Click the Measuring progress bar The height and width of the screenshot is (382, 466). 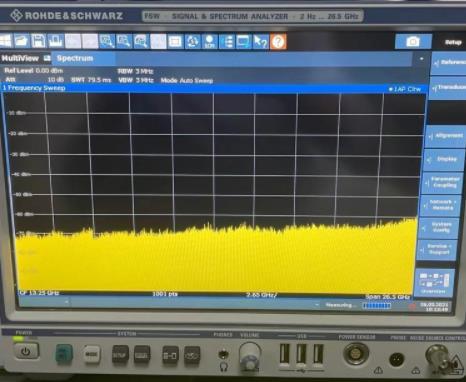click(x=377, y=305)
